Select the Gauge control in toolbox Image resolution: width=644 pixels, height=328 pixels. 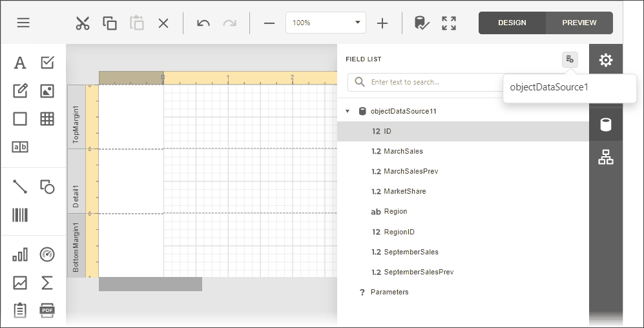(47, 254)
